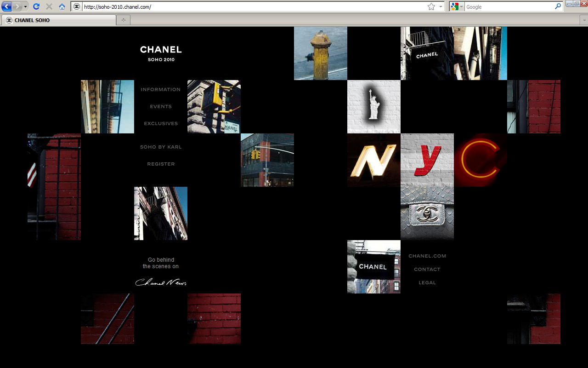Image resolution: width=588 pixels, height=368 pixels.
Task: Click the neon letter N tile
Action: click(x=374, y=160)
